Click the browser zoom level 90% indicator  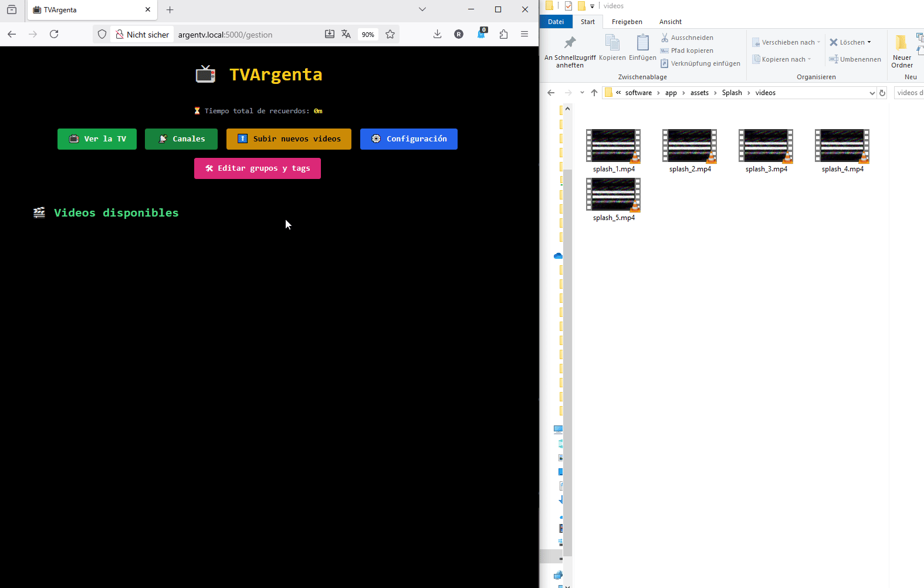tap(368, 35)
